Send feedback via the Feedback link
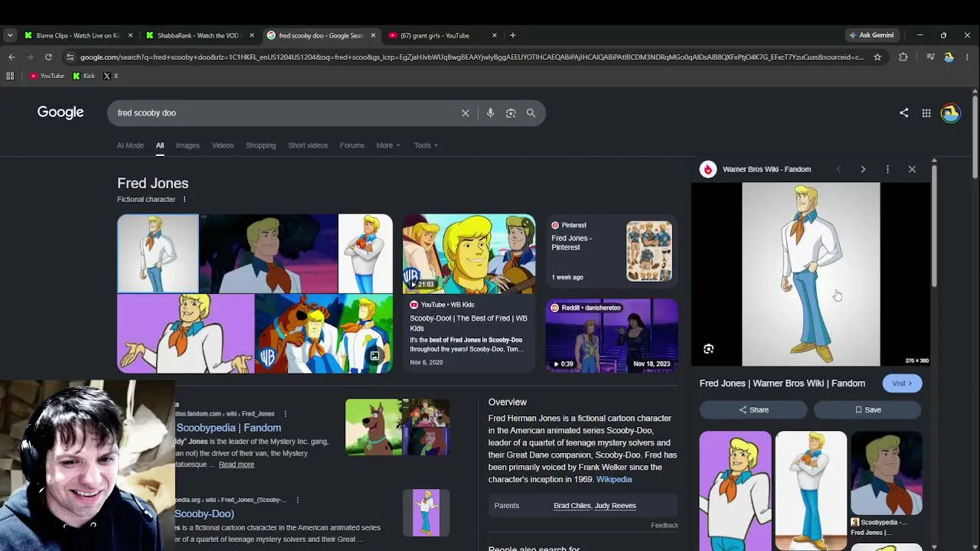Screen dimensions: 980x551 pyautogui.click(x=665, y=526)
